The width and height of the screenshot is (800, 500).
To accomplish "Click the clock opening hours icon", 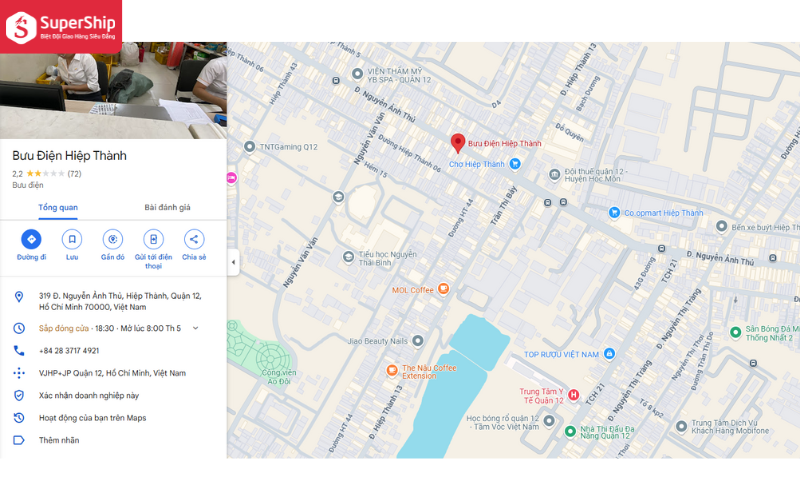I will [19, 328].
